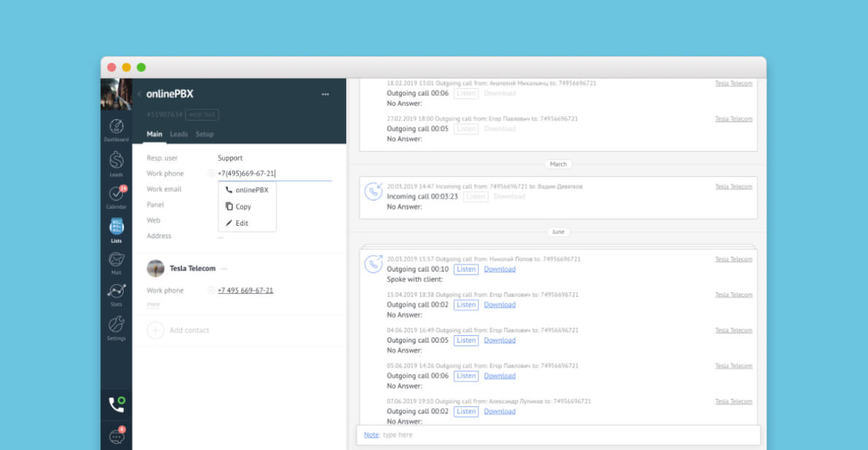Open the chat messages icon

point(116,436)
